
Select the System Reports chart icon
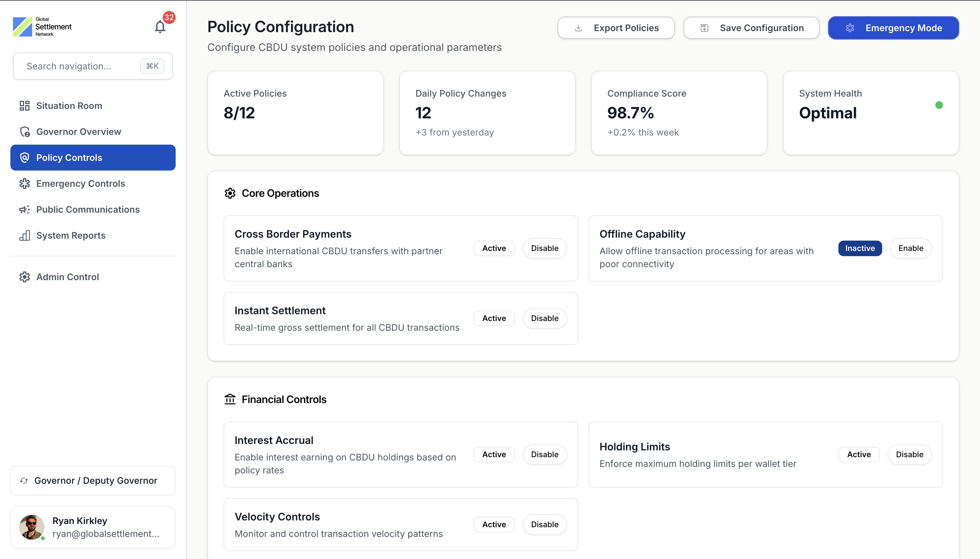pyautogui.click(x=24, y=235)
